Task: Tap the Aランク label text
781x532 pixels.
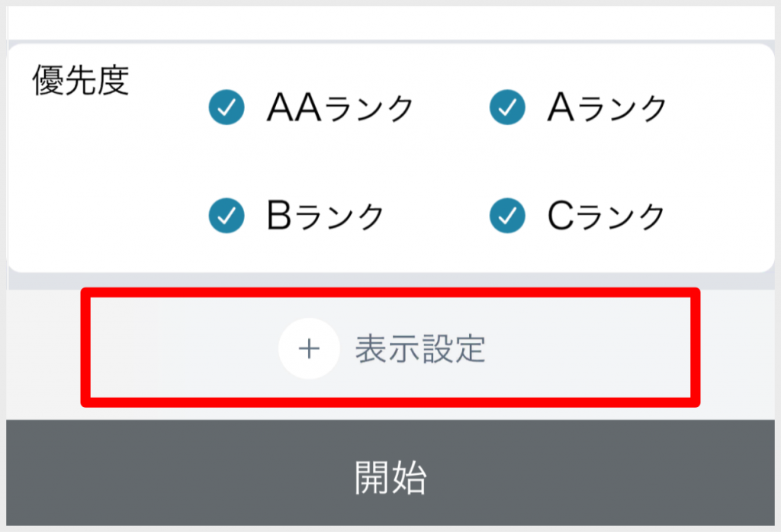Action: [607, 108]
